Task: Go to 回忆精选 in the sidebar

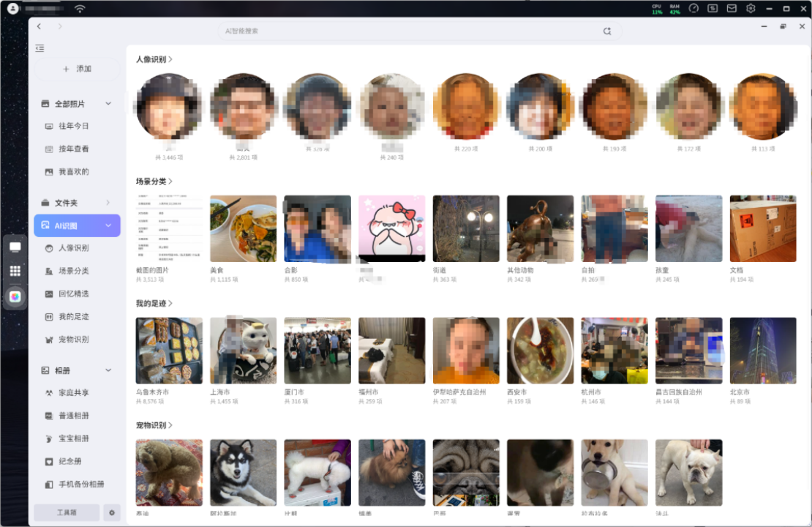Action: 73,294
